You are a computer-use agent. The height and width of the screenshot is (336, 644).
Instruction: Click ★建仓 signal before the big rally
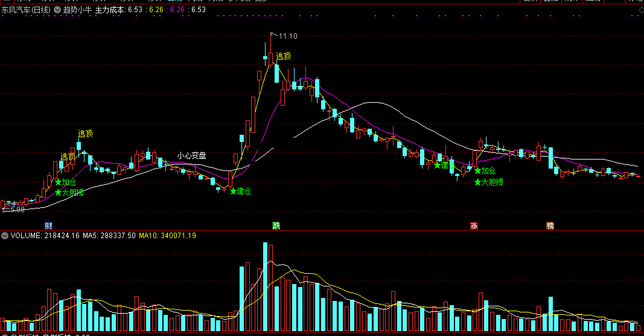click(241, 191)
